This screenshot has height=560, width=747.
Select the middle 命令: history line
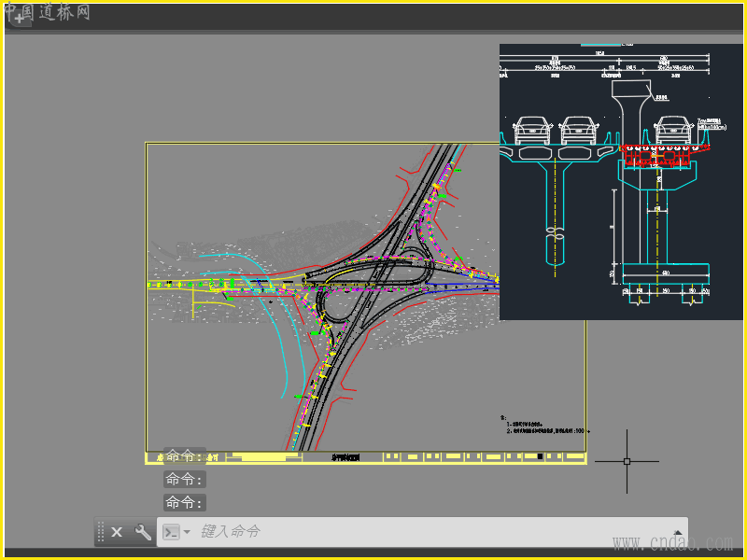pyautogui.click(x=184, y=480)
